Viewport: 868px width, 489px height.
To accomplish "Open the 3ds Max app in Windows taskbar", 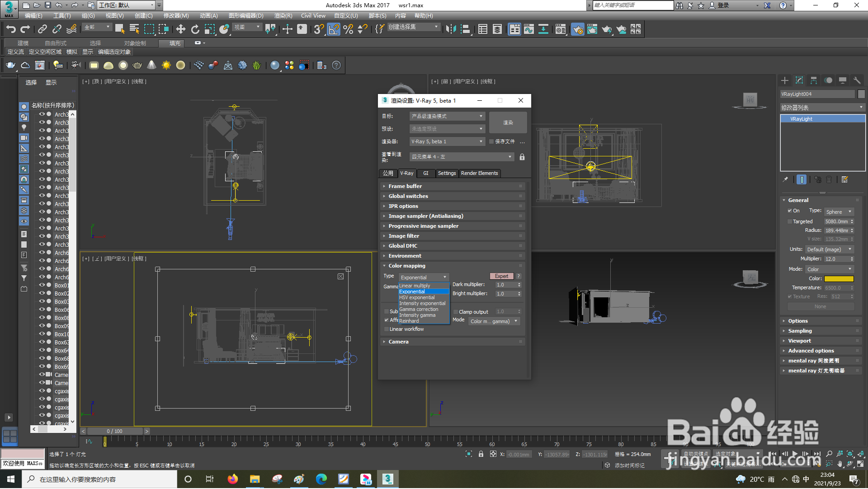I will (x=387, y=480).
